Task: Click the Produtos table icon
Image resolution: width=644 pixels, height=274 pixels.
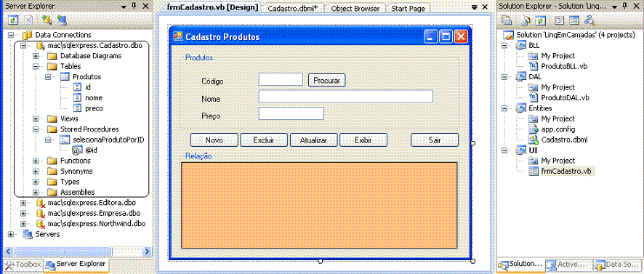Action: [x=65, y=77]
